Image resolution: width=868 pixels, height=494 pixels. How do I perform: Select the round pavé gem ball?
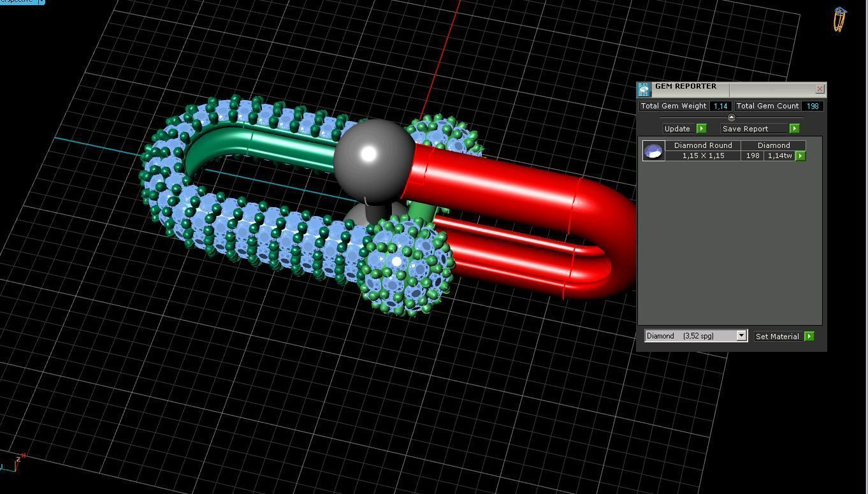(x=406, y=266)
